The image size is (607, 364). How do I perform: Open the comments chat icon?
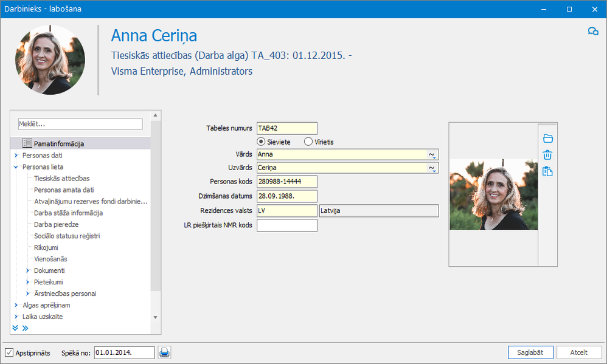click(x=593, y=32)
